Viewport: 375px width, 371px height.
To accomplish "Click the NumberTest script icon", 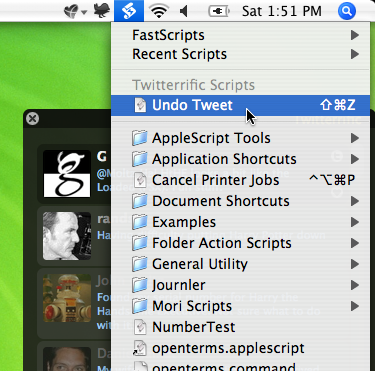I will pos(140,327).
